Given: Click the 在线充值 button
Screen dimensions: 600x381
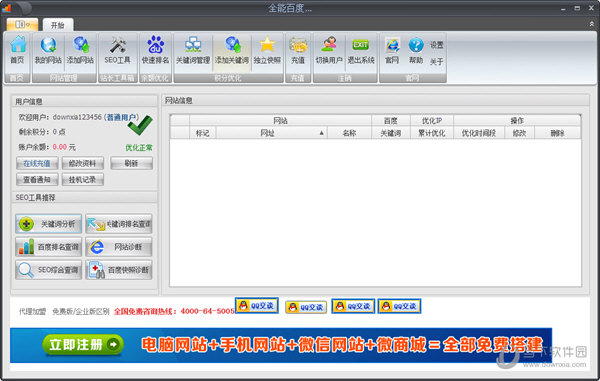Looking at the screenshot, I should [x=37, y=163].
